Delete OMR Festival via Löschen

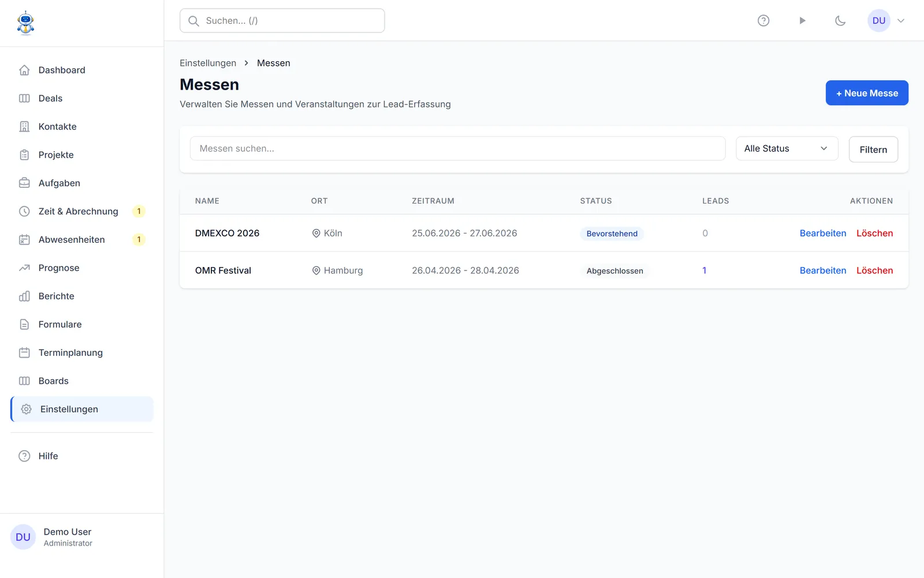[874, 271]
